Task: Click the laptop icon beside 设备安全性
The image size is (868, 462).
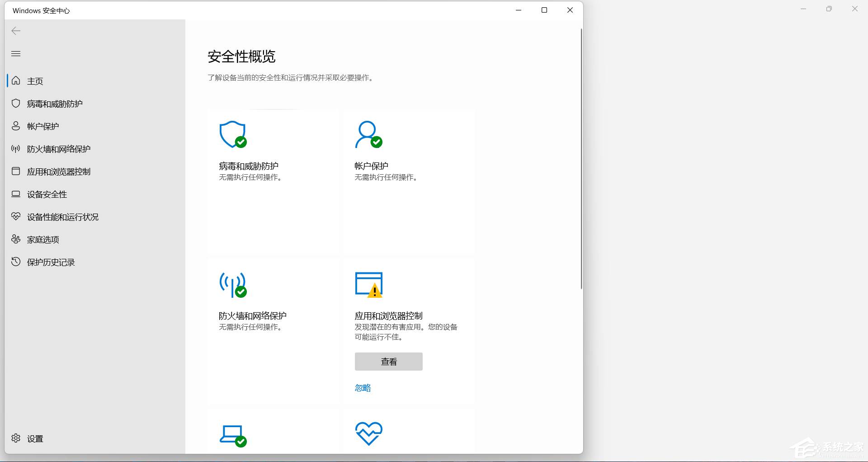Action: tap(16, 194)
